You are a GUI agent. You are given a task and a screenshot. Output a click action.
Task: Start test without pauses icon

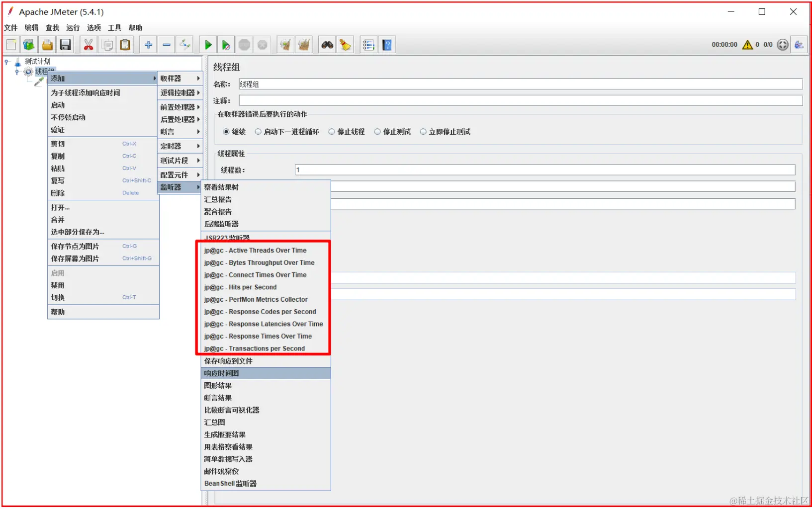[226, 45]
